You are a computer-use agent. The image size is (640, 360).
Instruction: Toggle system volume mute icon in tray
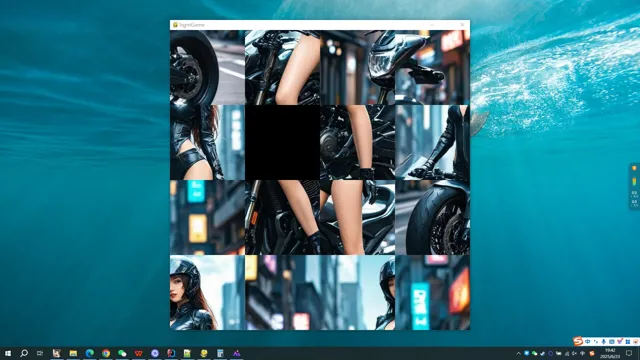(574, 353)
